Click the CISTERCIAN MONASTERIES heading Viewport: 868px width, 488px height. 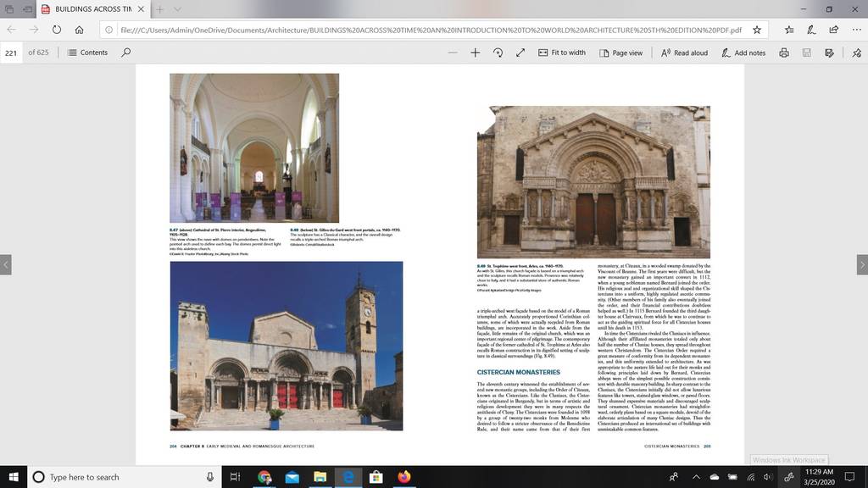click(x=518, y=373)
